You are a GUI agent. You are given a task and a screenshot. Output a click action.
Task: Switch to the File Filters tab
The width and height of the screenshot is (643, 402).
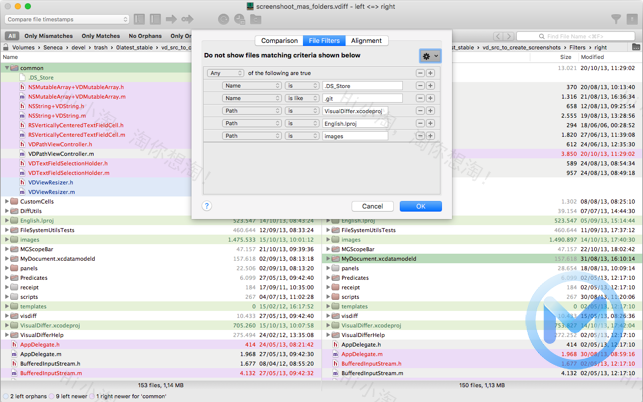(324, 41)
